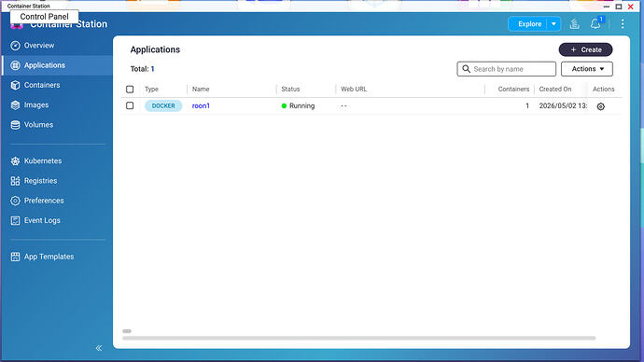The width and height of the screenshot is (644, 362).
Task: Click the 2026/05/02 creation date cell
Action: (563, 105)
